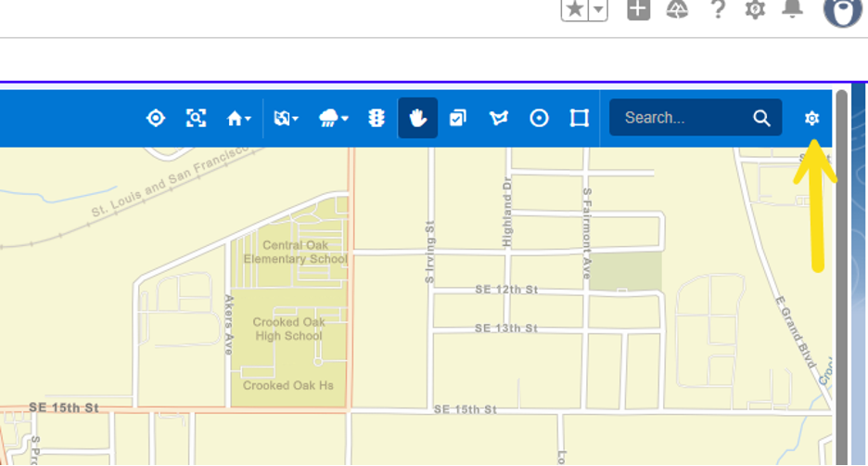Click the locate-me target icon
Viewport: 868px width, 466px height.
[x=156, y=118]
